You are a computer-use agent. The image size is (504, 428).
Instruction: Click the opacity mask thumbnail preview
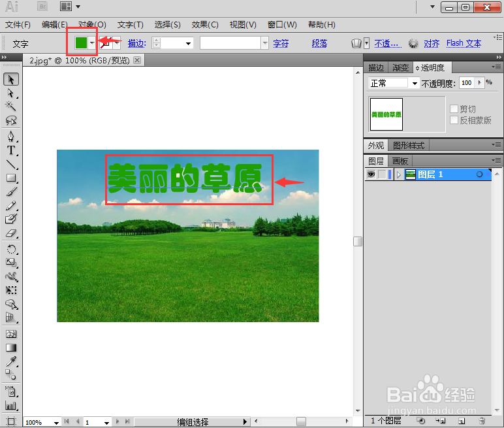386,114
